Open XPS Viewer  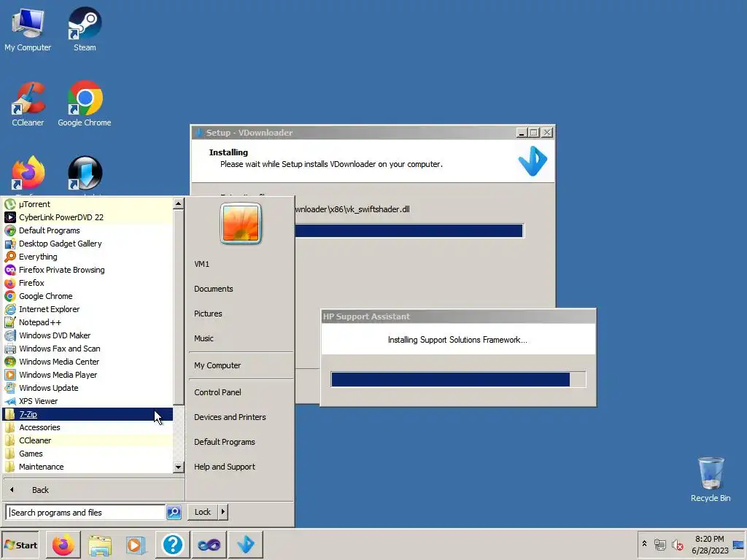(88, 401)
